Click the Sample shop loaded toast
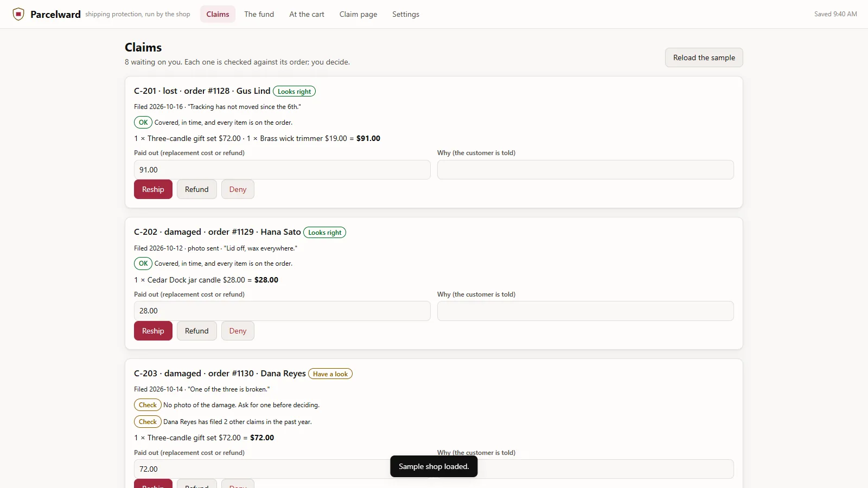The height and width of the screenshot is (488, 868). coord(434,466)
